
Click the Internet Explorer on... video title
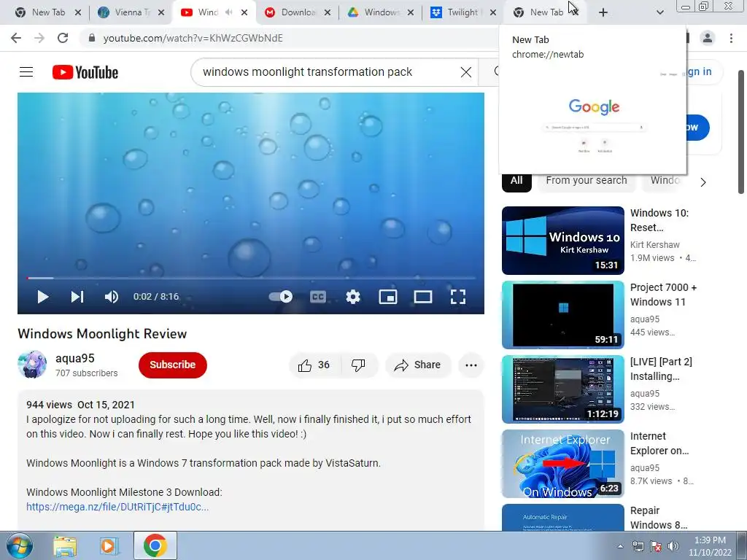tap(659, 443)
